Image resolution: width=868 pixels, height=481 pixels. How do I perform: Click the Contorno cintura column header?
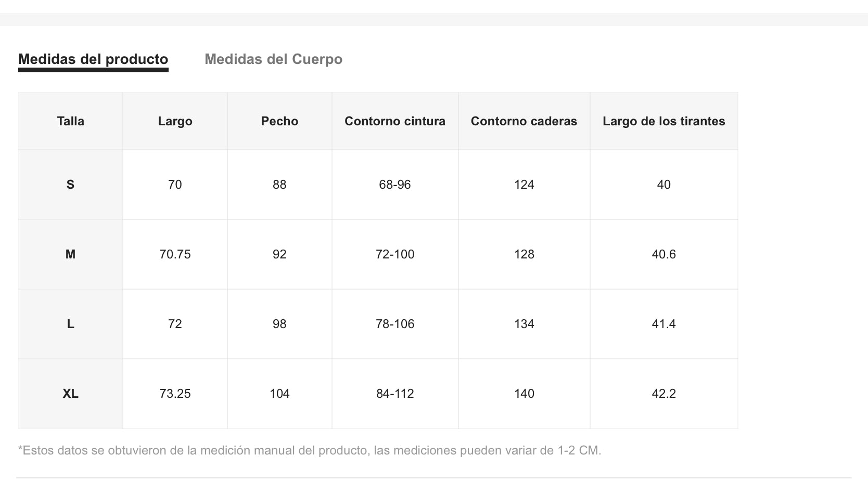pos(394,121)
